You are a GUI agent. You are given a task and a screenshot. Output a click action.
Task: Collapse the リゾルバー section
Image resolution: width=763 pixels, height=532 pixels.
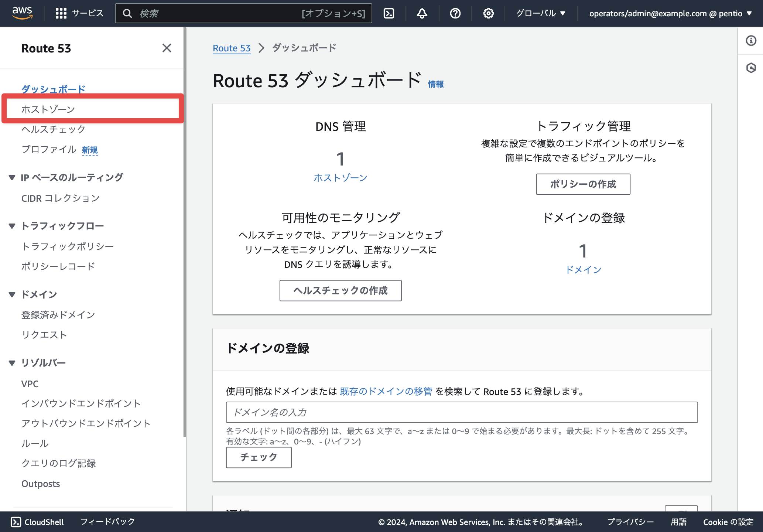coord(12,363)
